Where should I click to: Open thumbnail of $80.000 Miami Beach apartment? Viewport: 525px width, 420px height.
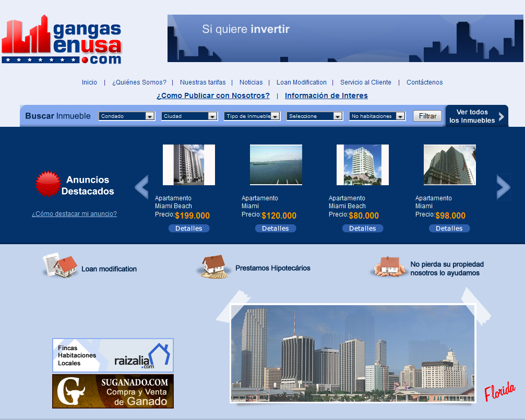click(x=363, y=165)
